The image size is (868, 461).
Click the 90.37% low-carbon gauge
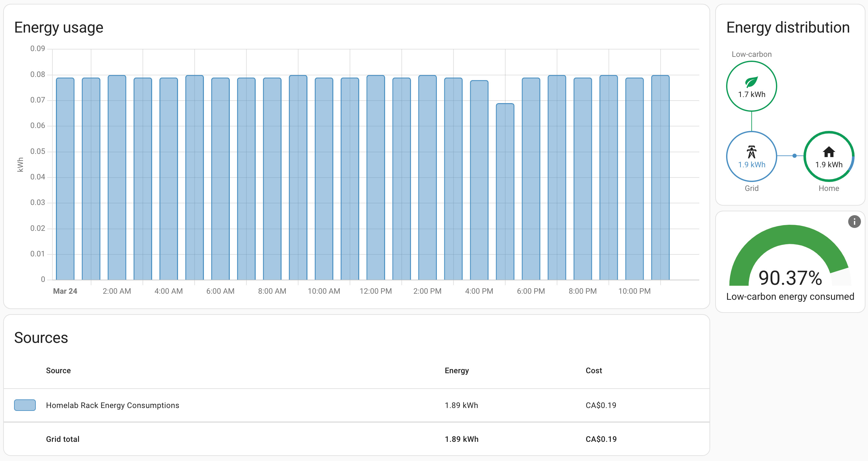click(790, 256)
